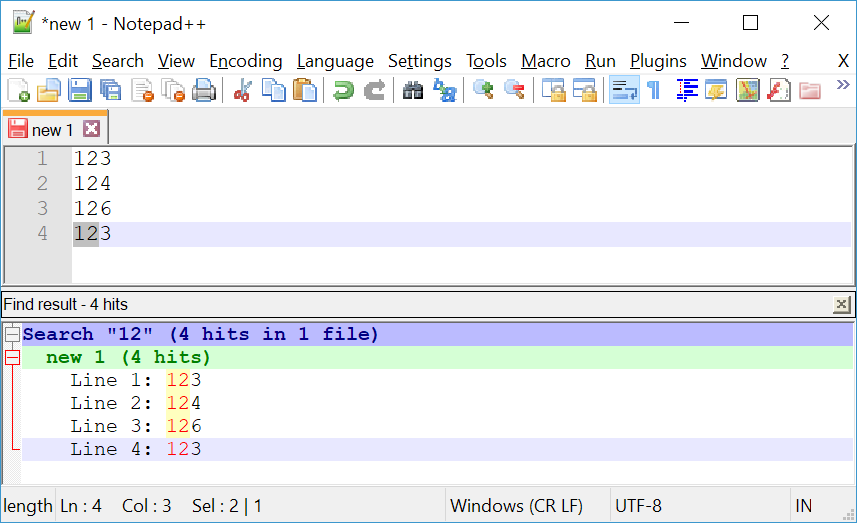Screen dimensions: 857x523
Task: Click the text "126" in editor line 3
Action: (92, 208)
